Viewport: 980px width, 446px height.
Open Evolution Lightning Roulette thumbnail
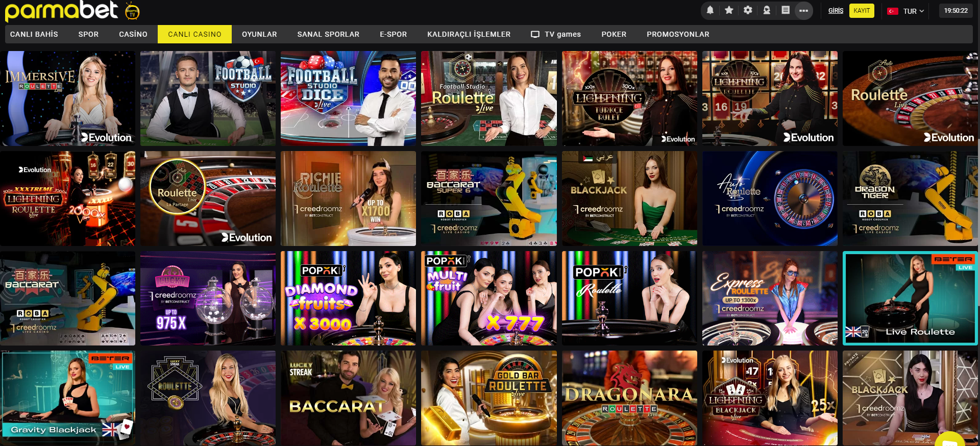pyautogui.click(x=770, y=98)
